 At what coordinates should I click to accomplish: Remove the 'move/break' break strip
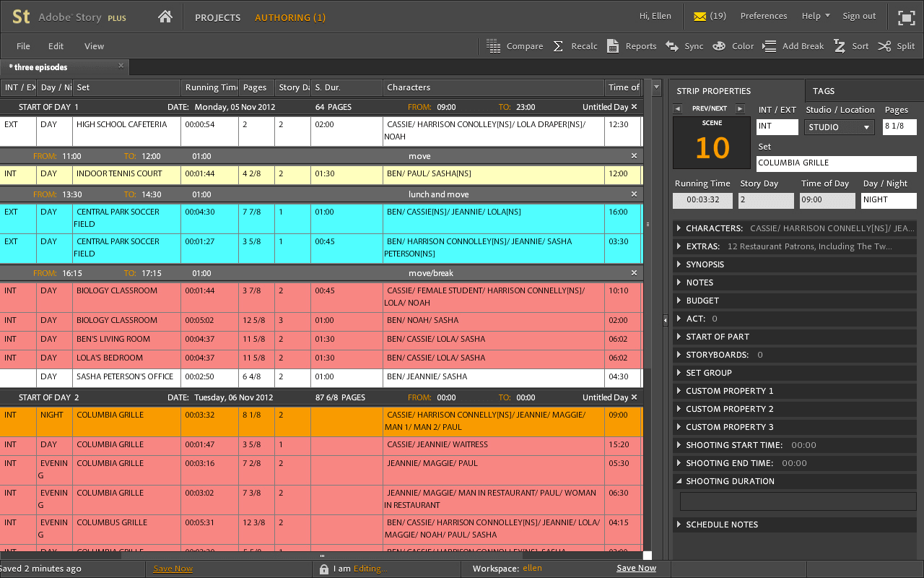(634, 273)
